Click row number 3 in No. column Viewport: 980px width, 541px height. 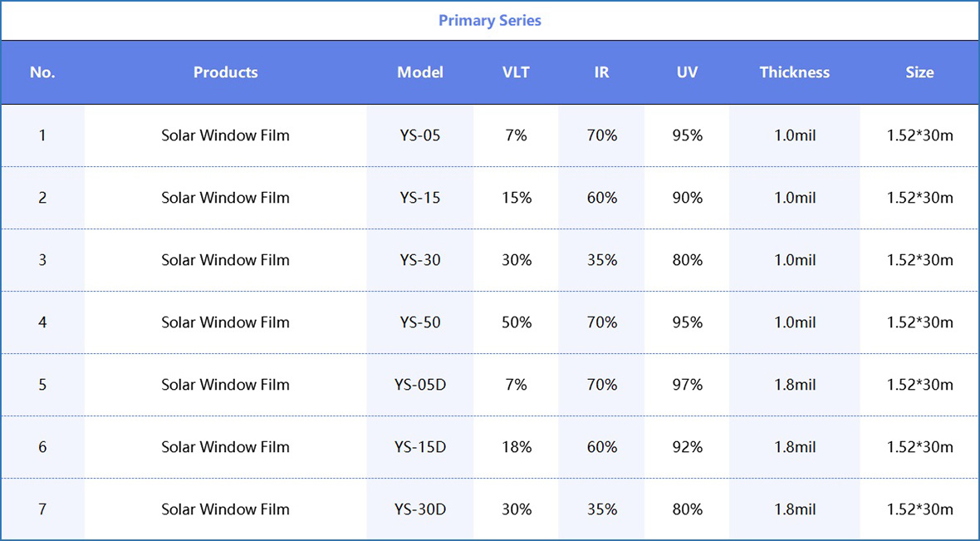pos(42,260)
